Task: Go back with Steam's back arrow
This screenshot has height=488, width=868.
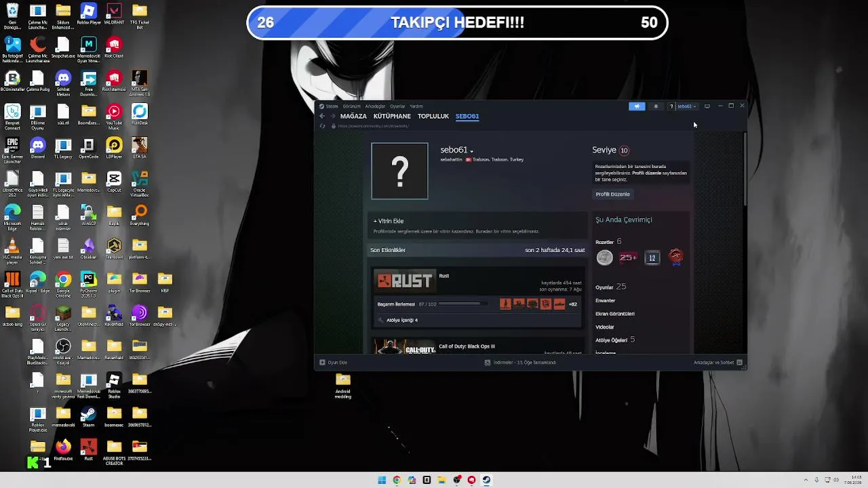Action: click(322, 116)
